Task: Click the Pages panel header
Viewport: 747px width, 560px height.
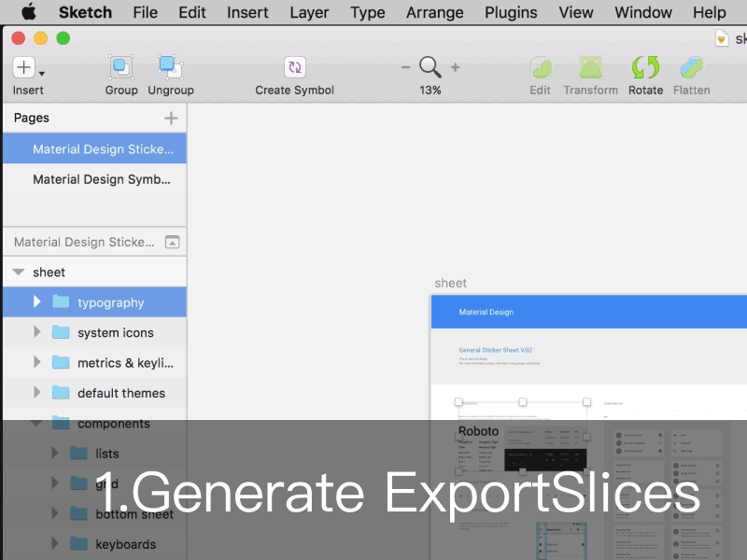Action: pyautogui.click(x=32, y=118)
